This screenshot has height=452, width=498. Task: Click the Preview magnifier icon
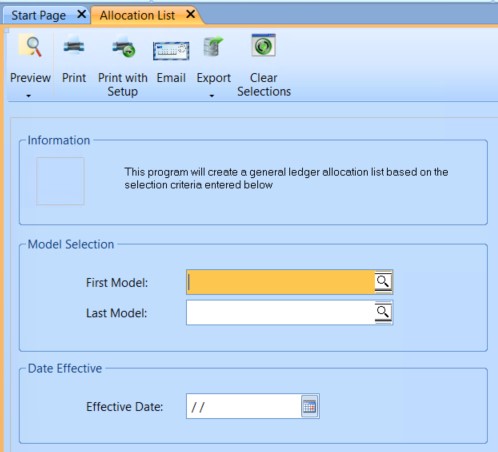pyautogui.click(x=30, y=47)
